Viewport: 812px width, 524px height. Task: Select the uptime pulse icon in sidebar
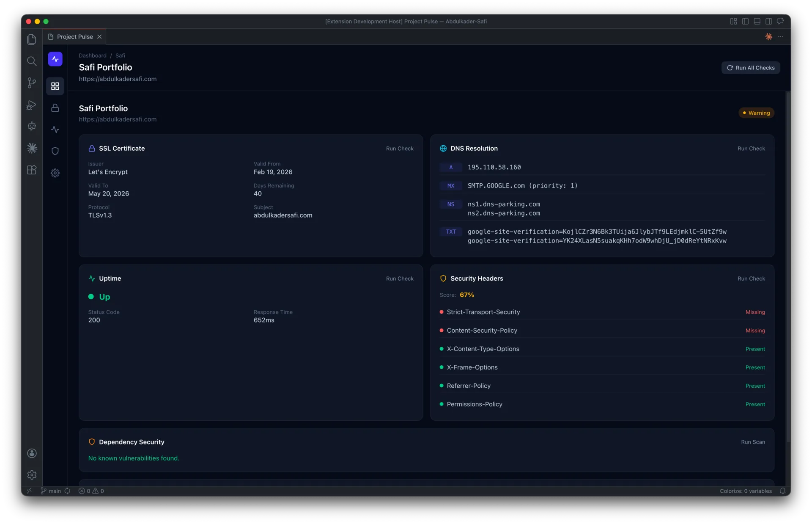55,130
